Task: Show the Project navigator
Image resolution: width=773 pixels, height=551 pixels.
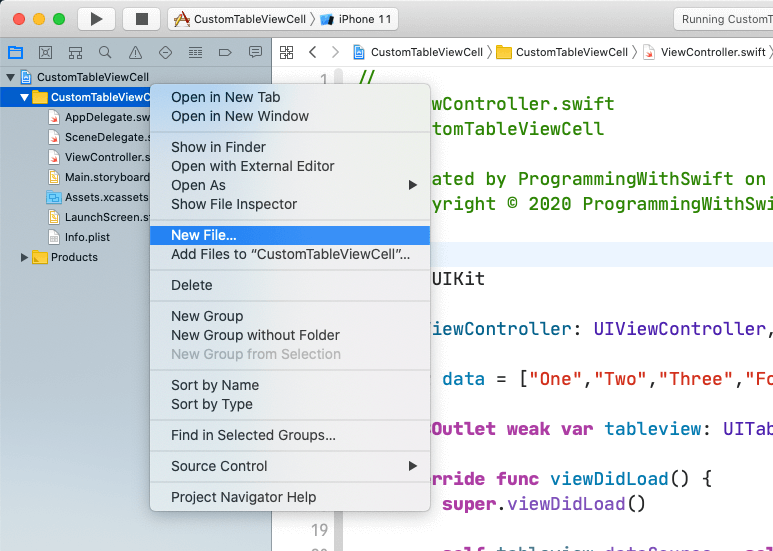Action: [x=15, y=52]
